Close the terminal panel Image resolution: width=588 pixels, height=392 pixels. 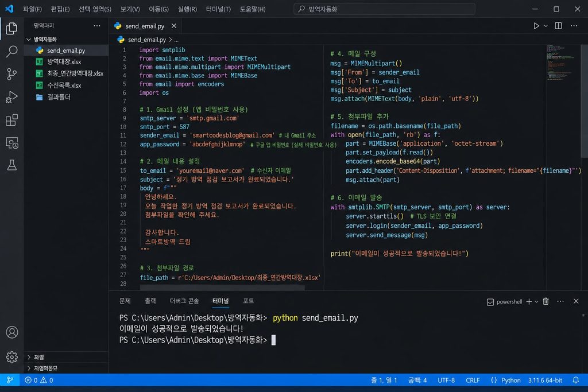click(577, 301)
